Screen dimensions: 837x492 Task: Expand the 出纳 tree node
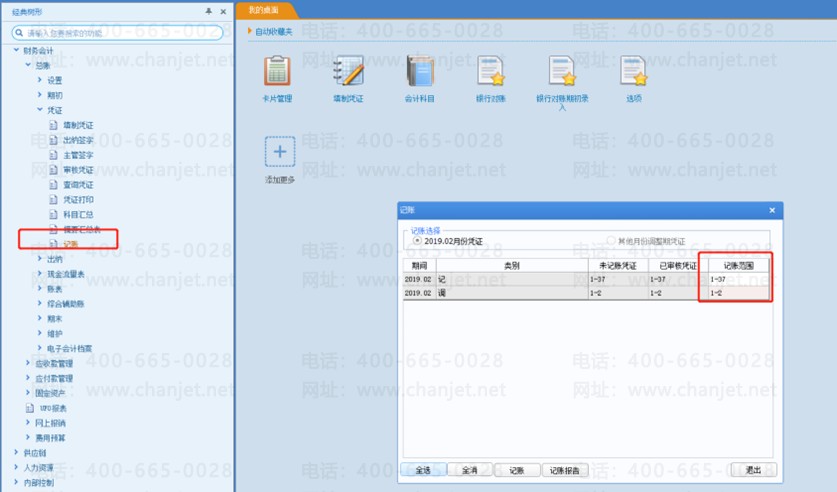click(40, 259)
